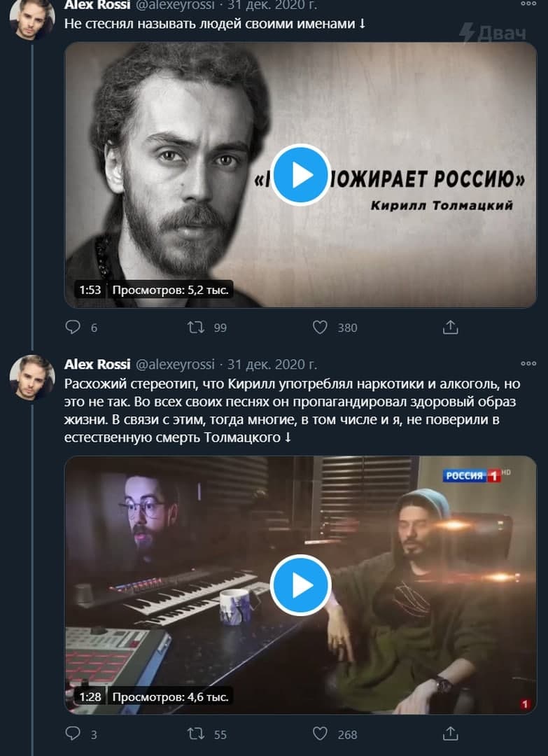
Task: Open the second tweet text starting with Расхожий стереотип
Action: pos(293,411)
